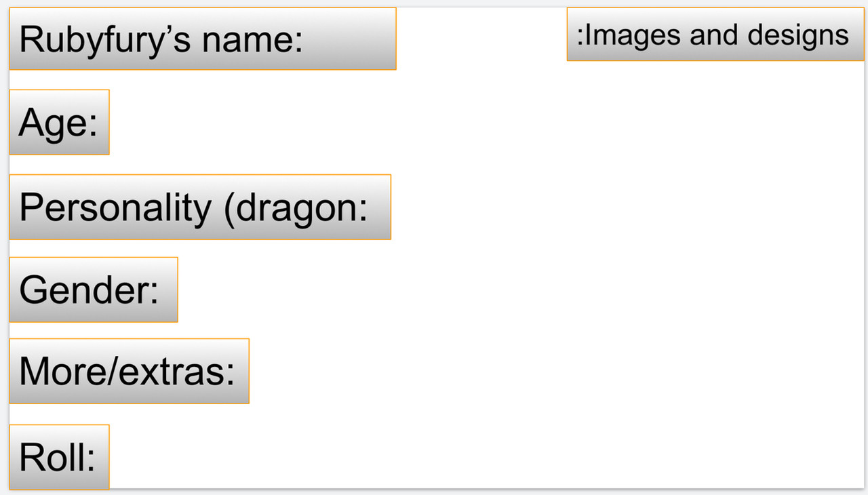Select the "Gender:" label box
The image size is (868, 495).
click(94, 290)
